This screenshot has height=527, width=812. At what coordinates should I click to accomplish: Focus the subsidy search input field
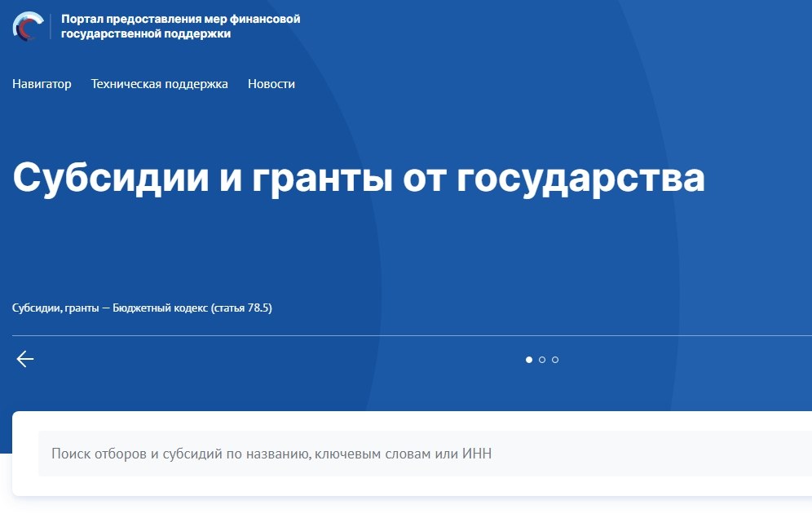tap(408, 454)
